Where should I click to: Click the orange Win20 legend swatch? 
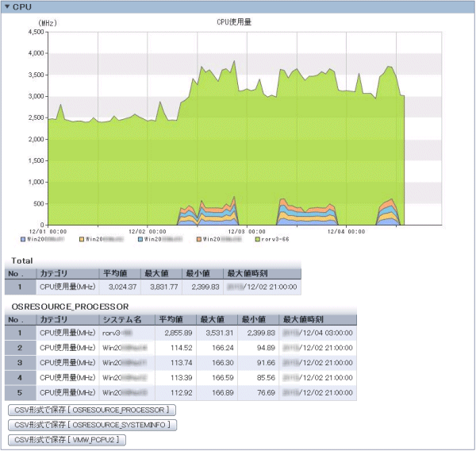[198, 237]
